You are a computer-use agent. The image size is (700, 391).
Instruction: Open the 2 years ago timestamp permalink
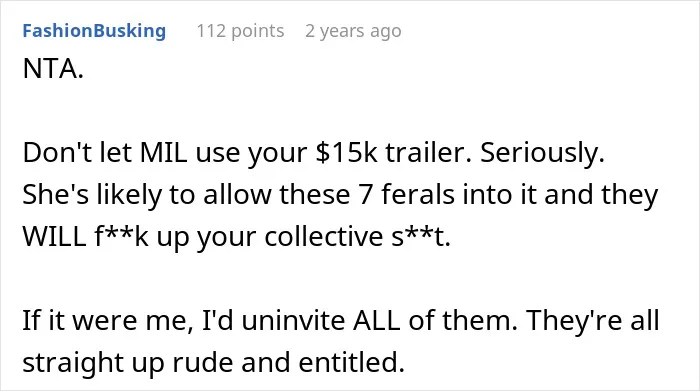pos(353,31)
